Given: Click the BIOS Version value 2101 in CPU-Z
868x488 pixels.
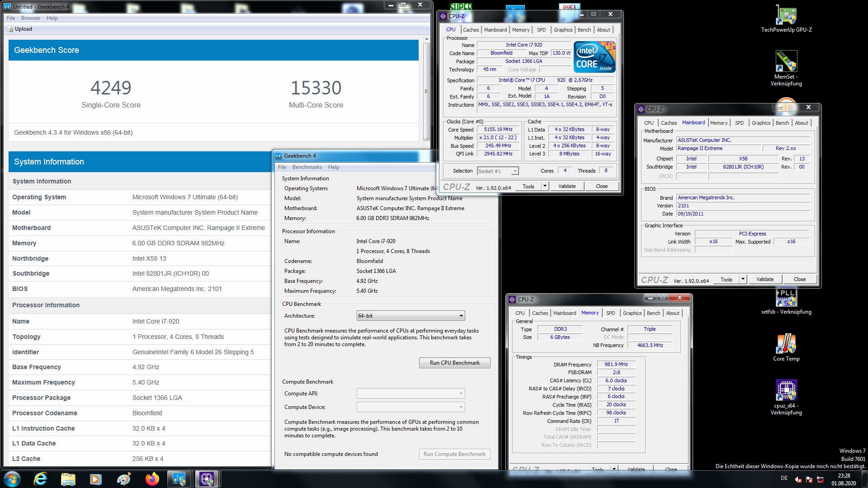Looking at the screenshot, I should pyautogui.click(x=743, y=206).
